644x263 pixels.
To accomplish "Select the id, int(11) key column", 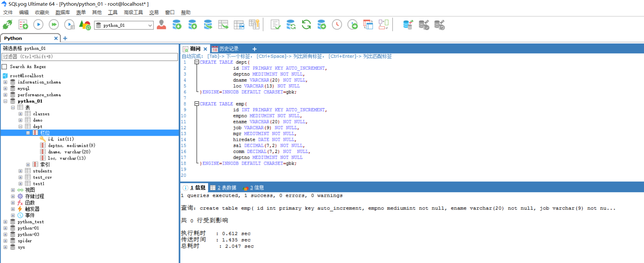I will [61, 139].
